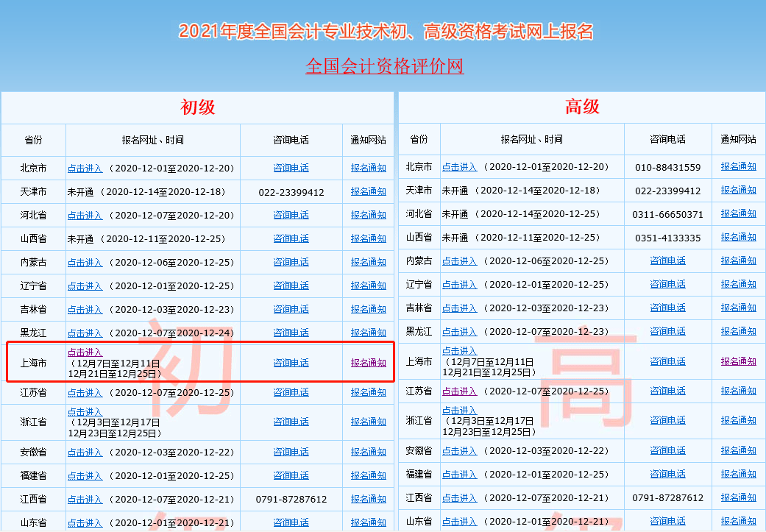Screen dimensions: 766x532
Task: Open 咨询电话 for 黑龙江 in 初级 table
Action: click(291, 333)
